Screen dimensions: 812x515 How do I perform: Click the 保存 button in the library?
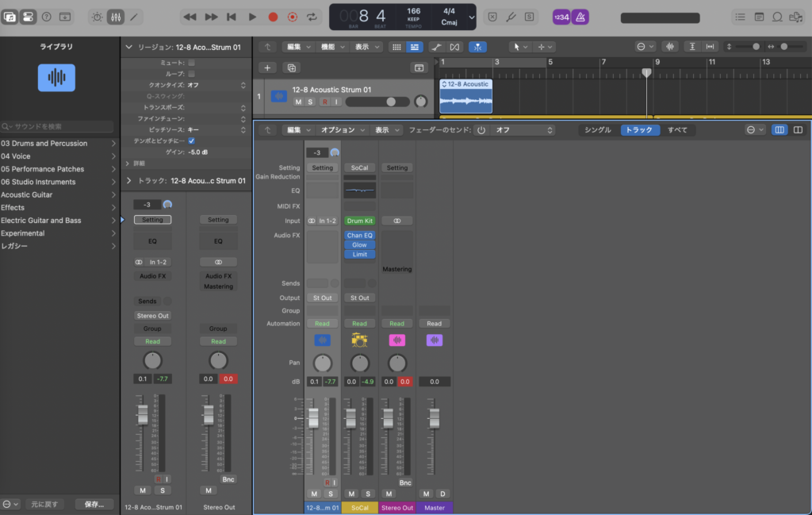pos(94,504)
